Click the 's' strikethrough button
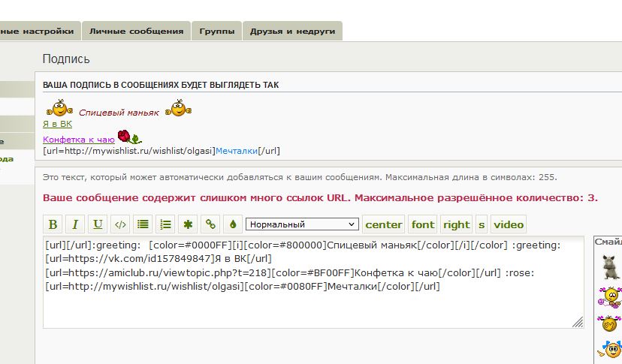 [482, 224]
